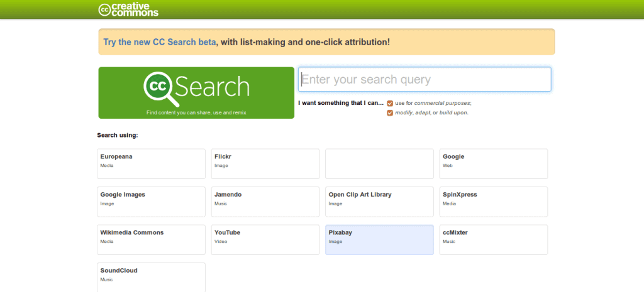
Task: Select Open Clip Art Library source
Action: coord(379,202)
